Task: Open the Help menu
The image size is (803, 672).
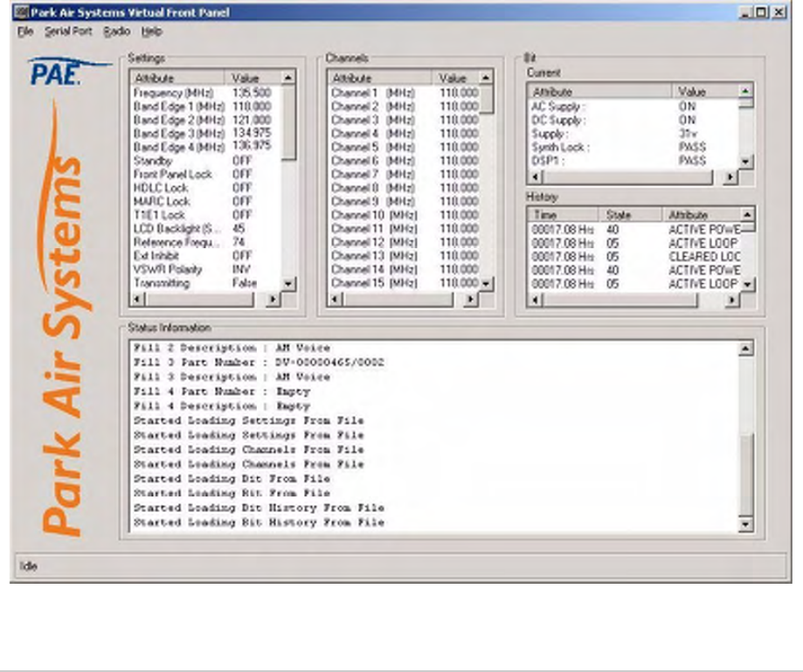Action: [151, 31]
